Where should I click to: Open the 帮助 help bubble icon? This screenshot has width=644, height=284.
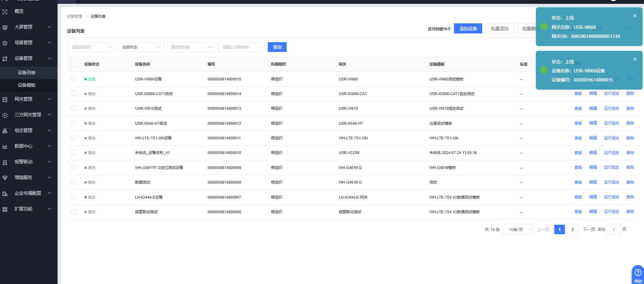tap(638, 273)
